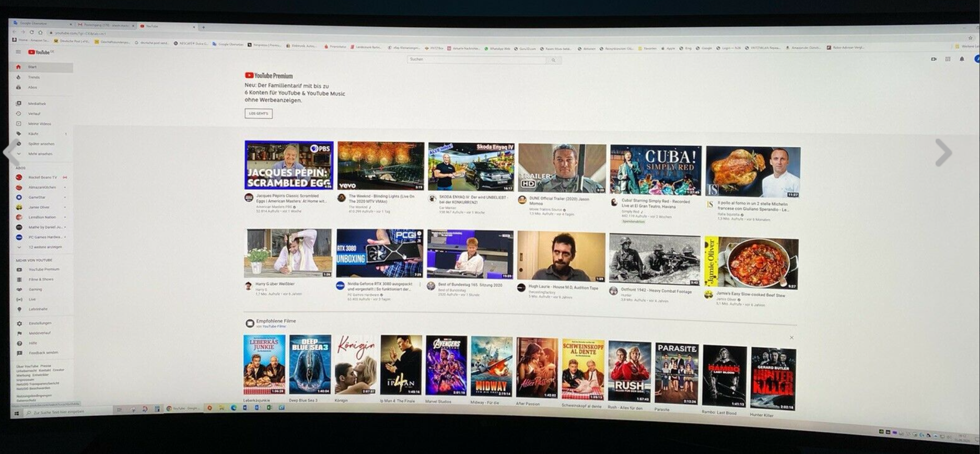Open Rocket Beans TV channel

coord(41,178)
